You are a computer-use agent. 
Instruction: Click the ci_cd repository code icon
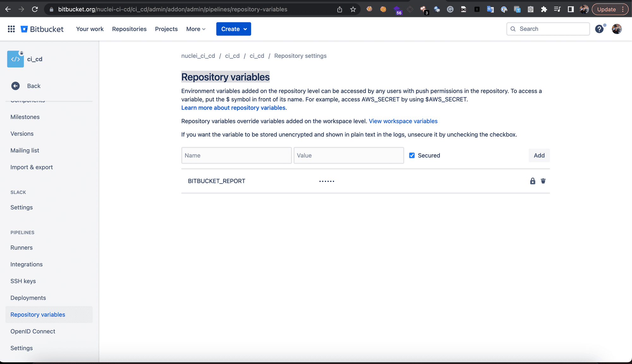(15, 59)
